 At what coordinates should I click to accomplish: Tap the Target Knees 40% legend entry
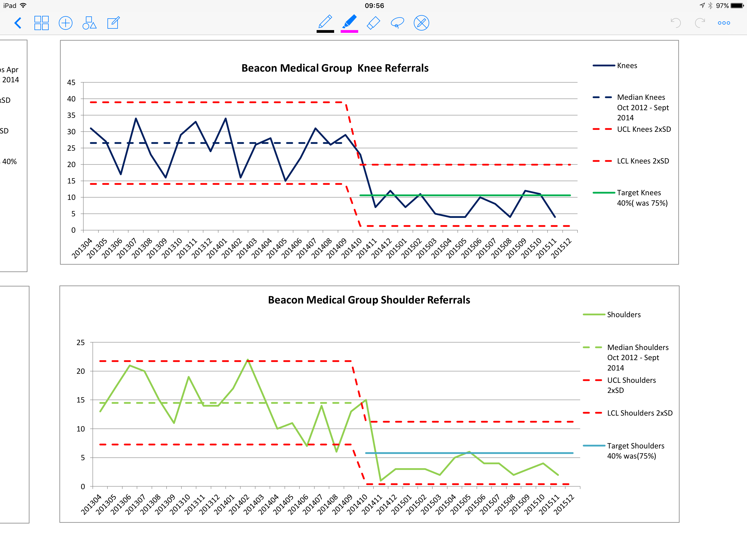[x=630, y=198]
